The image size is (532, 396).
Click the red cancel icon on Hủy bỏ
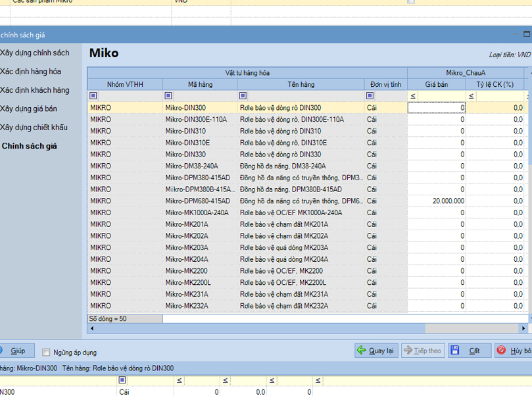coord(501,350)
